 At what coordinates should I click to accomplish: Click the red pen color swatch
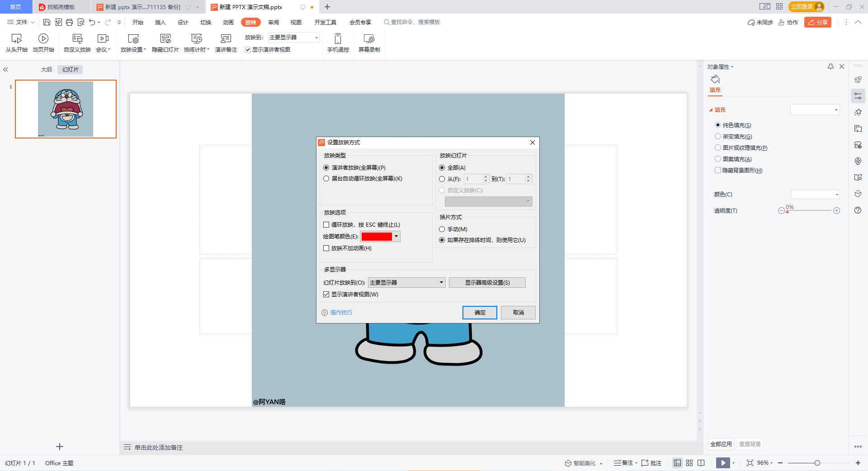[x=377, y=237]
